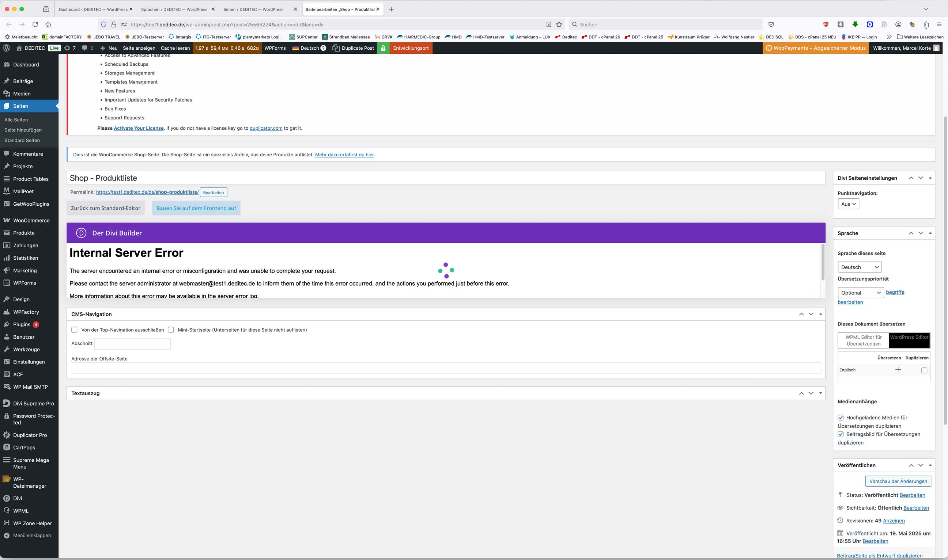Click the Abschnitt input field

coord(132,344)
